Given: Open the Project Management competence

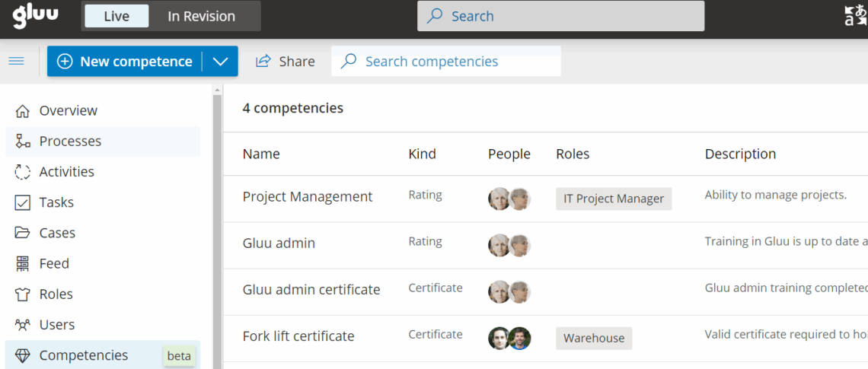Looking at the screenshot, I should point(308,197).
